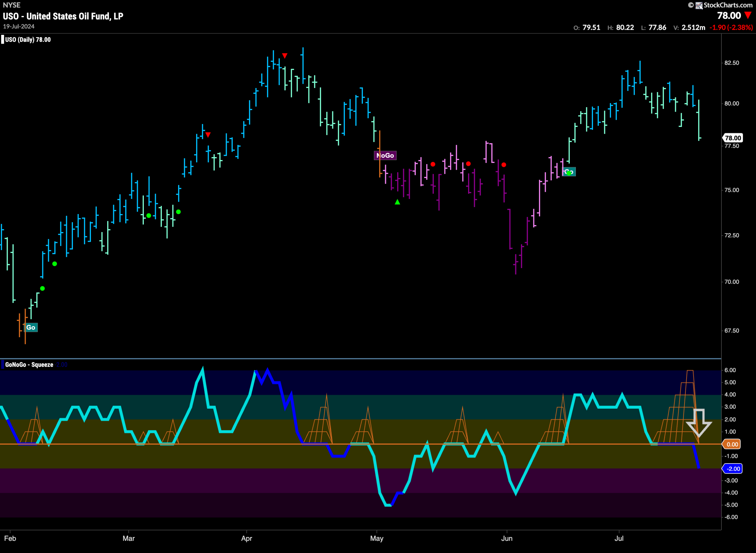The height and width of the screenshot is (553, 756).
Task: Click the green up triangle in May
Action: [397, 202]
